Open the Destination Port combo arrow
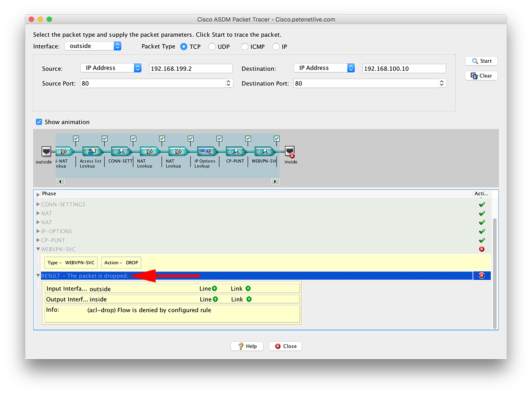The width and height of the screenshot is (532, 395). (x=442, y=83)
